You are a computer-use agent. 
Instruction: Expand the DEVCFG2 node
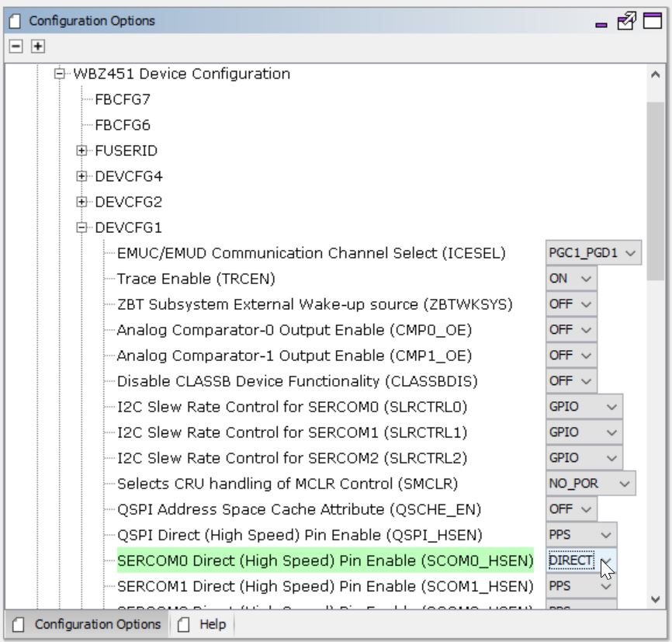click(81, 202)
